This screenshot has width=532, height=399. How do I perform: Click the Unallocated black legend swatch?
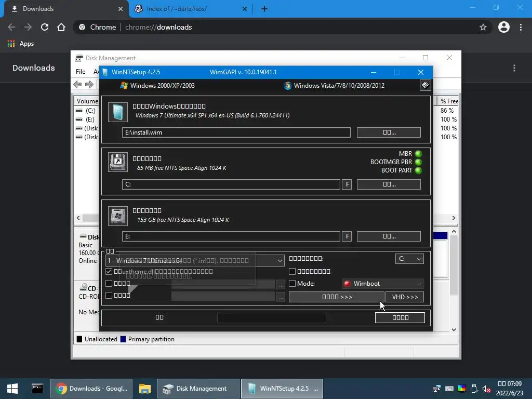tap(79, 339)
